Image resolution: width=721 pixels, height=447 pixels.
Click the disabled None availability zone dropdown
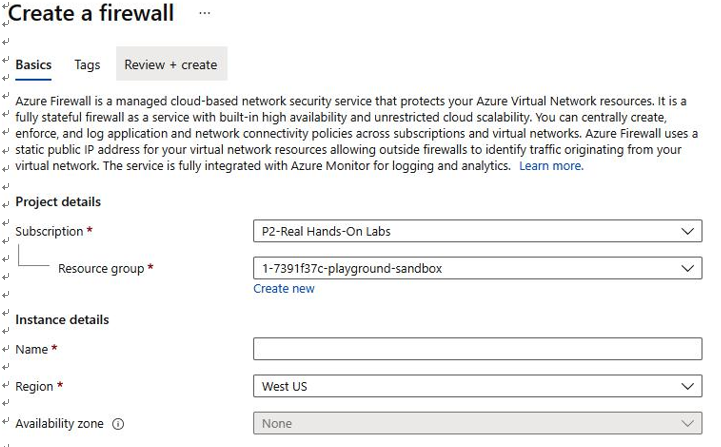pyautogui.click(x=477, y=424)
